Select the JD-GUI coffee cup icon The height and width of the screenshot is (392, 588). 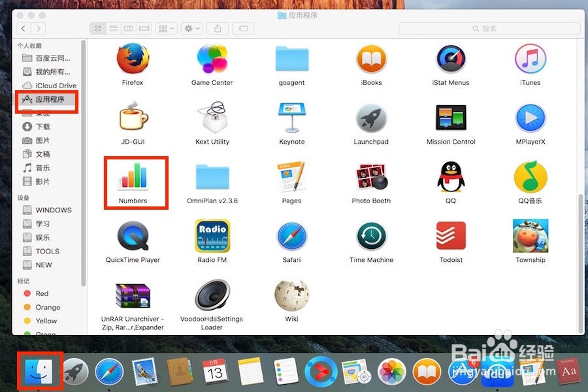tap(133, 117)
